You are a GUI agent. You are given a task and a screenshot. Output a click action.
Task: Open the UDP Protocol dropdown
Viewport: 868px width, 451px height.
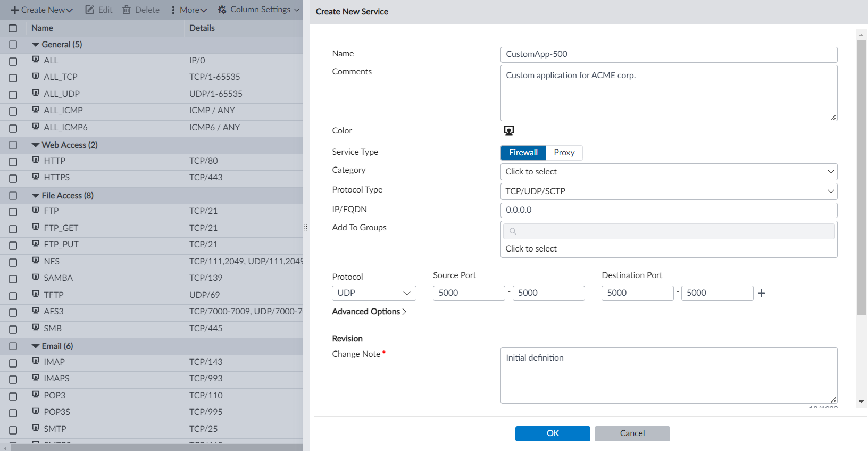coord(374,293)
